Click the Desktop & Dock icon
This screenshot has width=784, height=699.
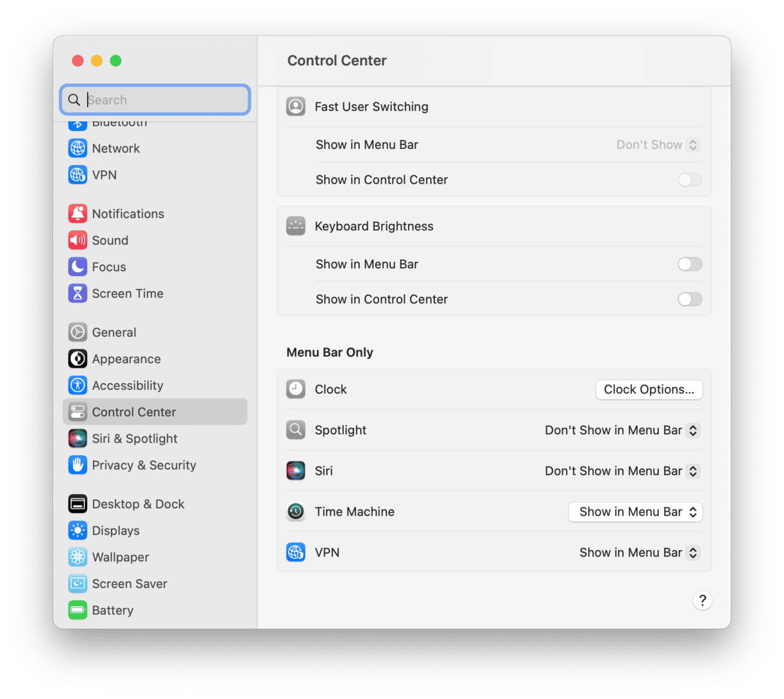[78, 504]
